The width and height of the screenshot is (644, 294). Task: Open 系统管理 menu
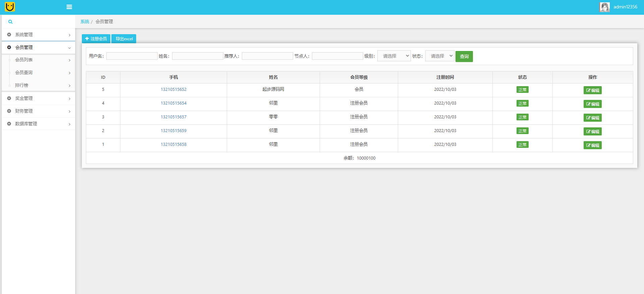[x=38, y=35]
